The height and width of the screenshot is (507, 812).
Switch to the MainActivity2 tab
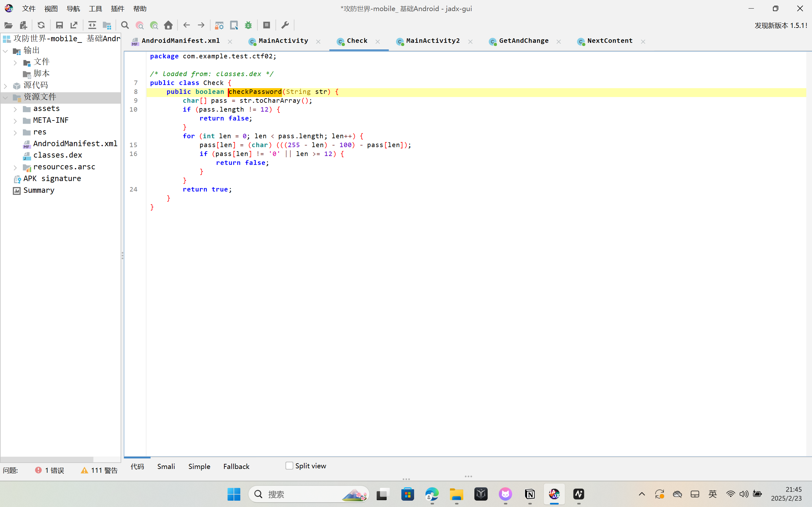432,41
